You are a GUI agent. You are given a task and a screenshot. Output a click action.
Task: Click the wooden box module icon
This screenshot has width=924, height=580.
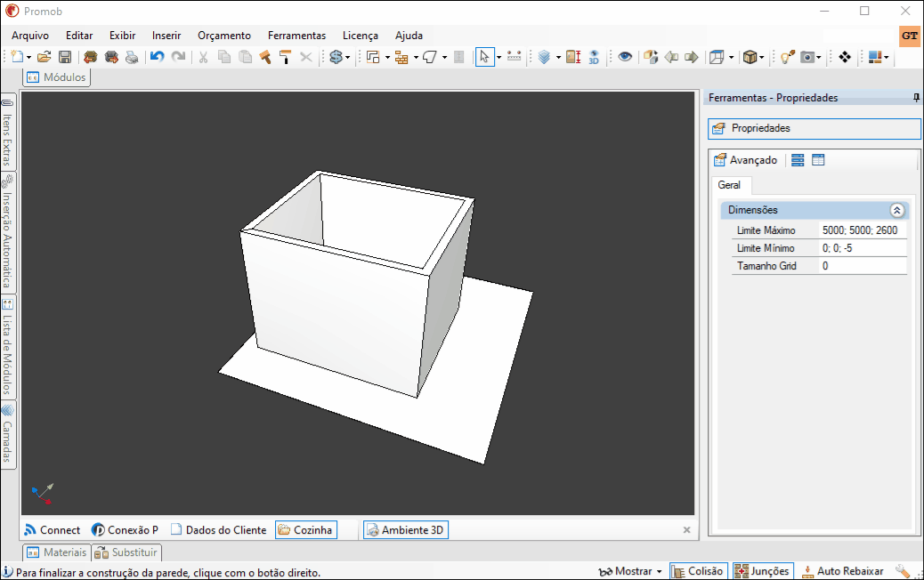point(750,57)
